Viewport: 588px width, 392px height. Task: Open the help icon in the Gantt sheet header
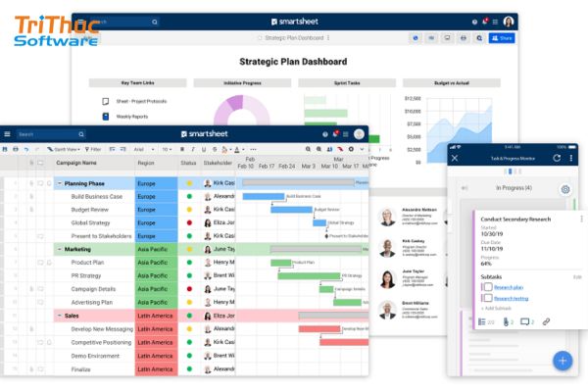pyautogui.click(x=325, y=134)
